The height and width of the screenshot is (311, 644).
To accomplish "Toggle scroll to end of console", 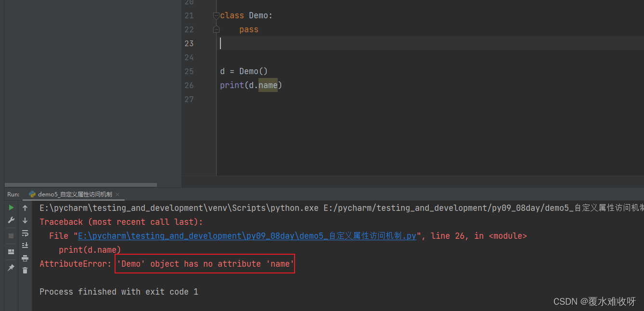I will (25, 246).
